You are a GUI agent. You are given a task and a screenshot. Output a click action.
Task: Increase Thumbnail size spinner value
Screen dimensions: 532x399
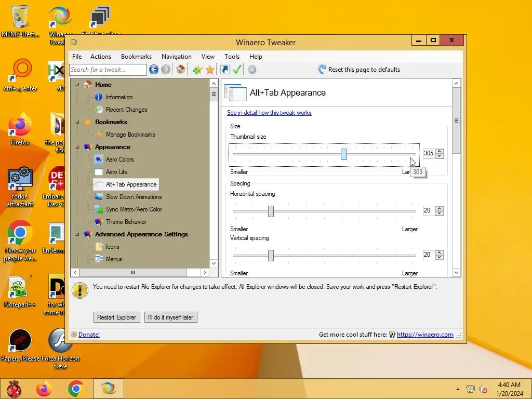pos(440,151)
